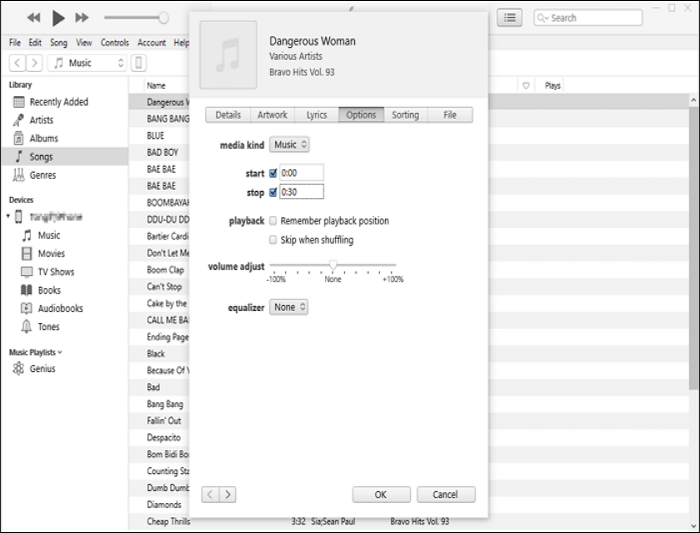This screenshot has height=533, width=700.
Task: Enable Skip when shuffling
Action: click(273, 240)
